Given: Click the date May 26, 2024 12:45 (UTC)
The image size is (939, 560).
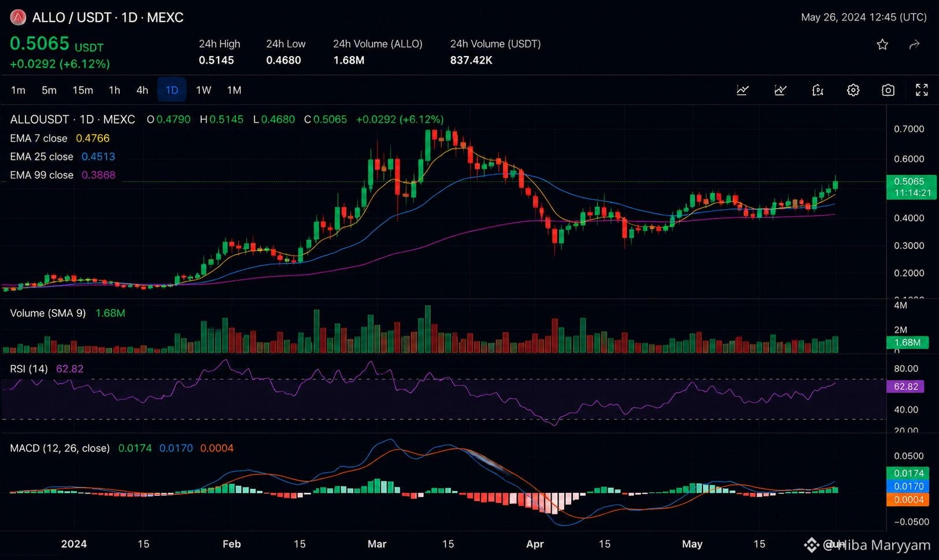Looking at the screenshot, I should (864, 17).
